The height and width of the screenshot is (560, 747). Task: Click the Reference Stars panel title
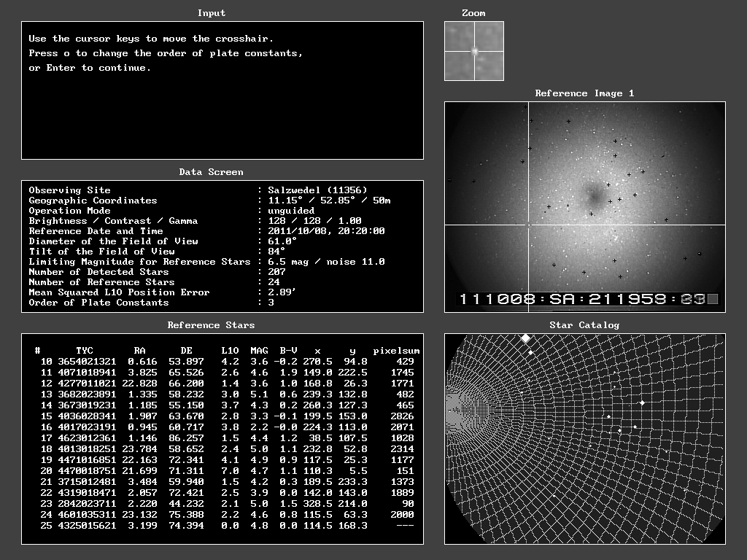point(212,325)
